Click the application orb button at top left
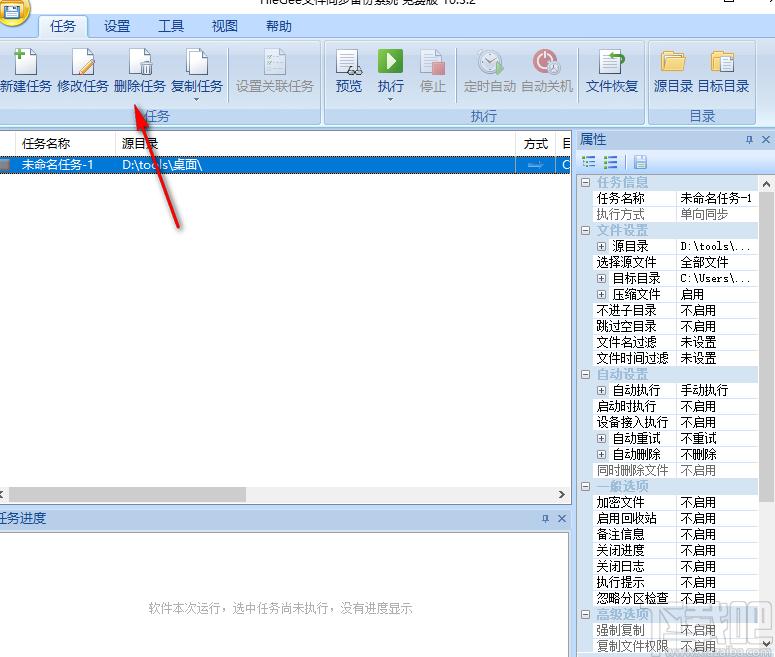Screen dimensions: 775x657 [x=12, y=11]
